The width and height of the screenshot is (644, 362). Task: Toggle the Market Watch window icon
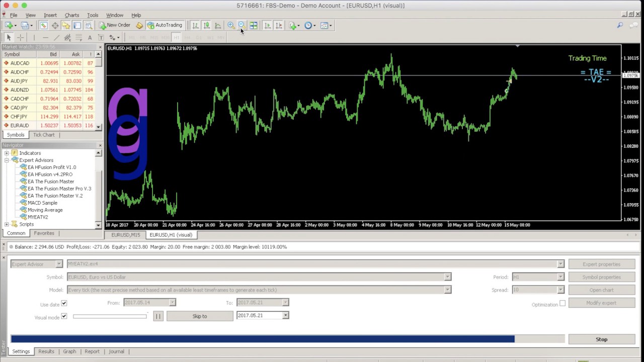pos(43,25)
